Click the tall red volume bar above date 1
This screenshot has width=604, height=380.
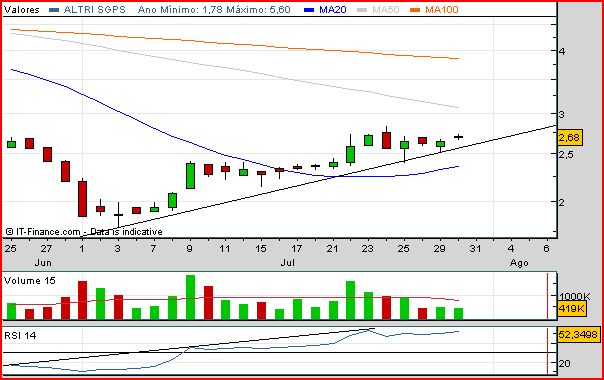82,300
